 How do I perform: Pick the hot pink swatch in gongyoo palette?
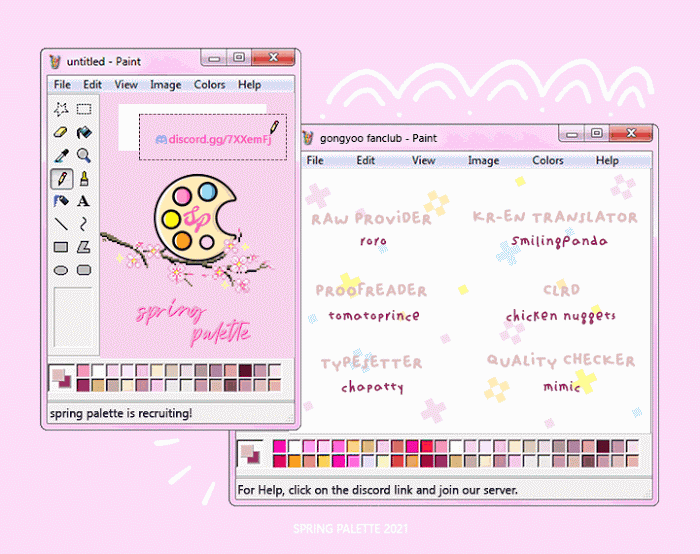[279, 446]
